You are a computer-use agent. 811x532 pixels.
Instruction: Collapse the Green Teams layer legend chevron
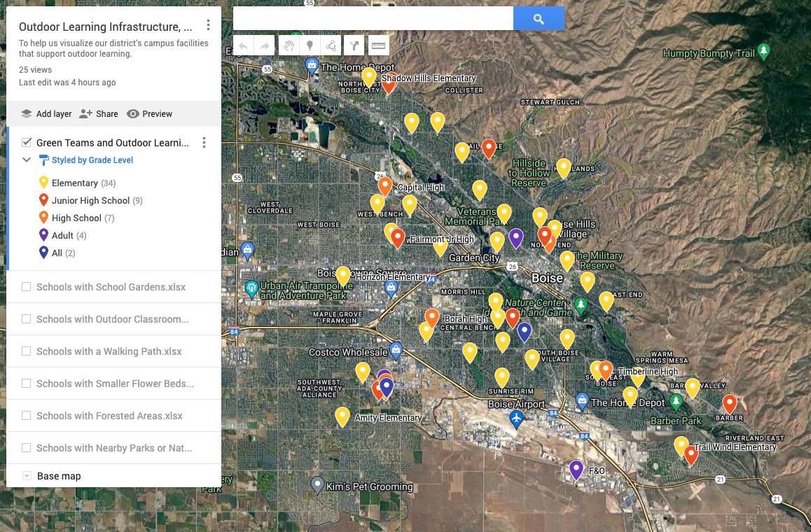27,160
